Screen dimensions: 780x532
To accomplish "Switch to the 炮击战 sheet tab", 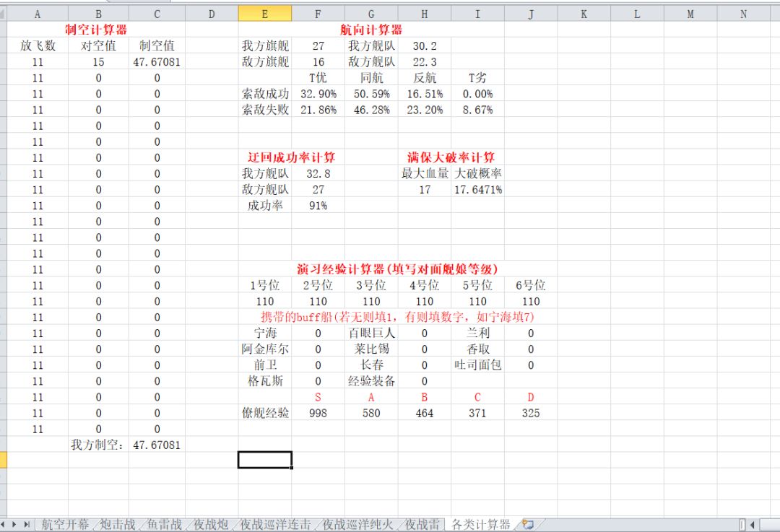I will click(x=118, y=524).
